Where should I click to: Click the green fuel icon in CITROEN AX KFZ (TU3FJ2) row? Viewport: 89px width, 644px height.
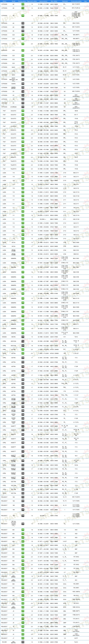tap(23, 8)
